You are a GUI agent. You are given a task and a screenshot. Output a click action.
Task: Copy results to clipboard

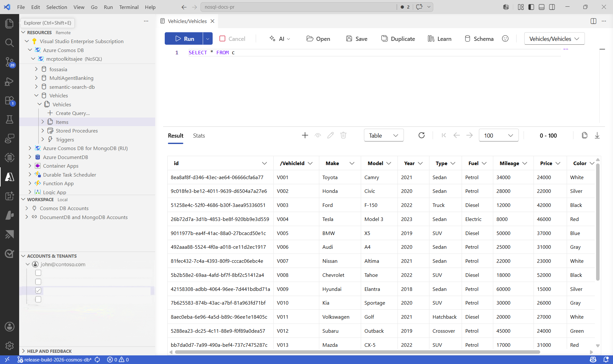click(x=585, y=135)
